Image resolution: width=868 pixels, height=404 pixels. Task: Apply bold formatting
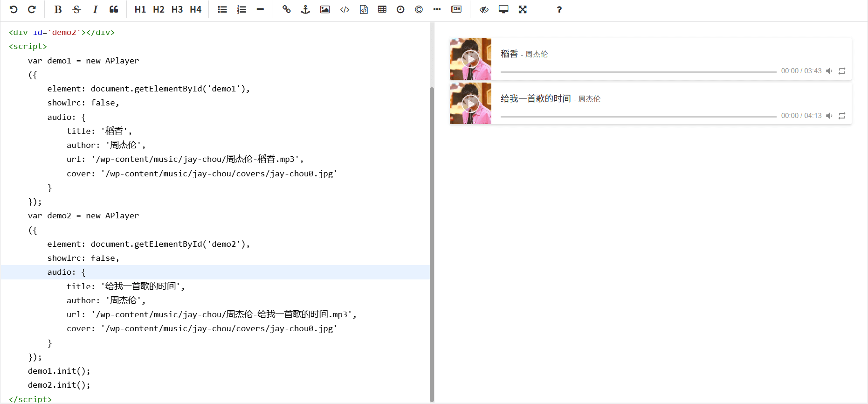(58, 9)
